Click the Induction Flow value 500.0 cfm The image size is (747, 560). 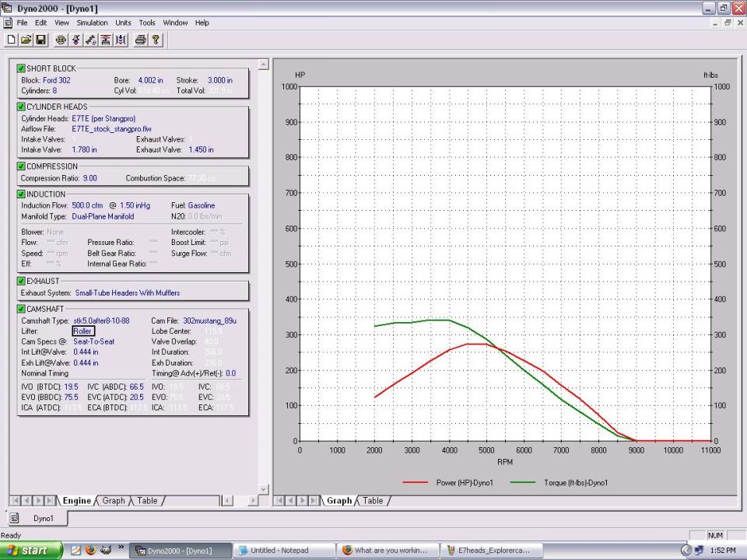[x=88, y=205]
